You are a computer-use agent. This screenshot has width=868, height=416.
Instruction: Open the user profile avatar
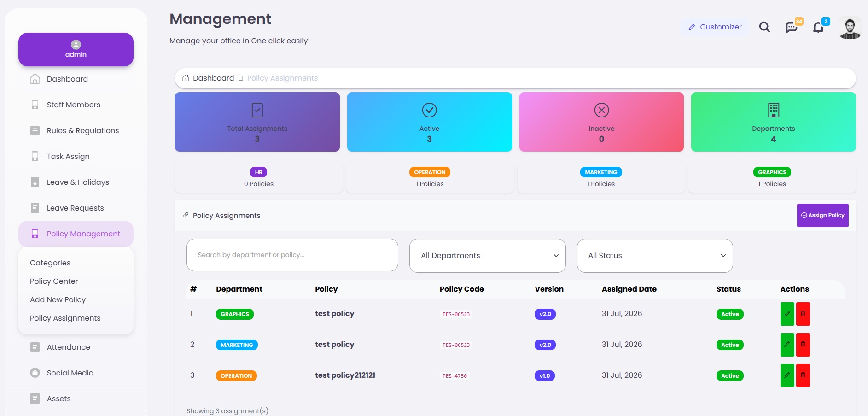click(x=850, y=27)
